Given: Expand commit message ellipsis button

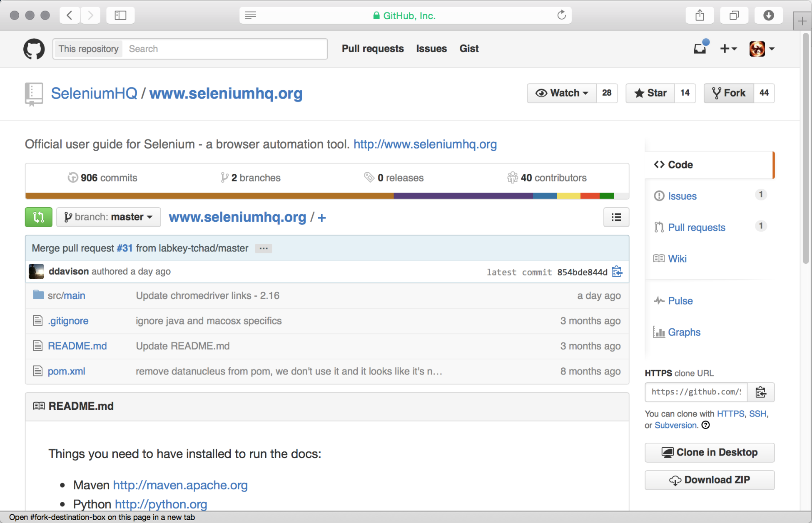Looking at the screenshot, I should pos(264,248).
